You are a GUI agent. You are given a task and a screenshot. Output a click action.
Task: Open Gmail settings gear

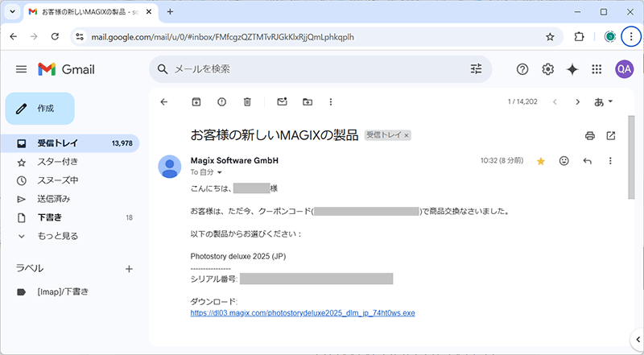pyautogui.click(x=547, y=69)
